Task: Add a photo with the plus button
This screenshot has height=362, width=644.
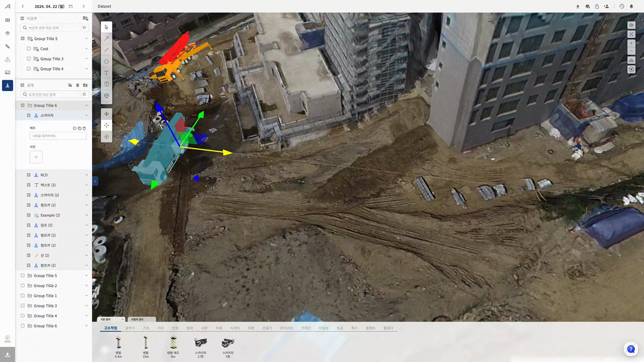Action: coord(36,157)
